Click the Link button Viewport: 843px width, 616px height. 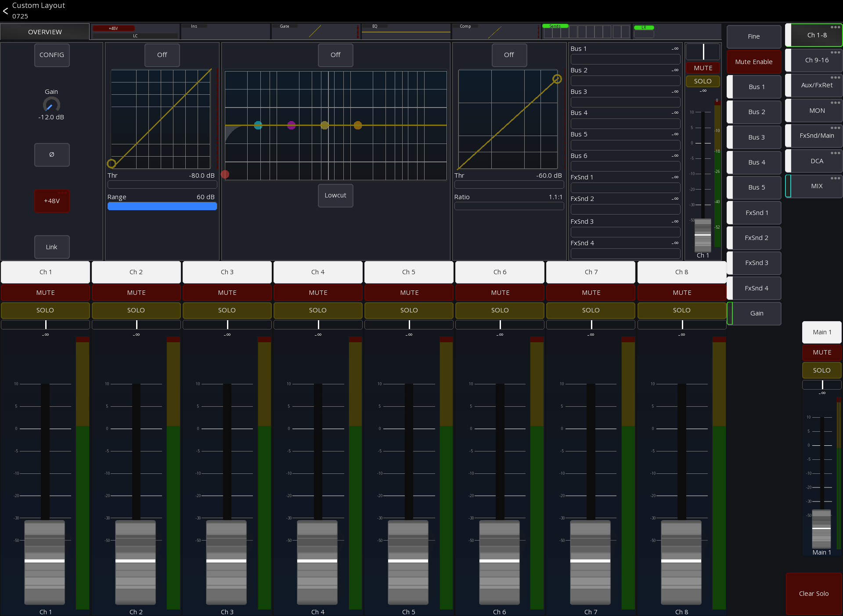point(52,247)
